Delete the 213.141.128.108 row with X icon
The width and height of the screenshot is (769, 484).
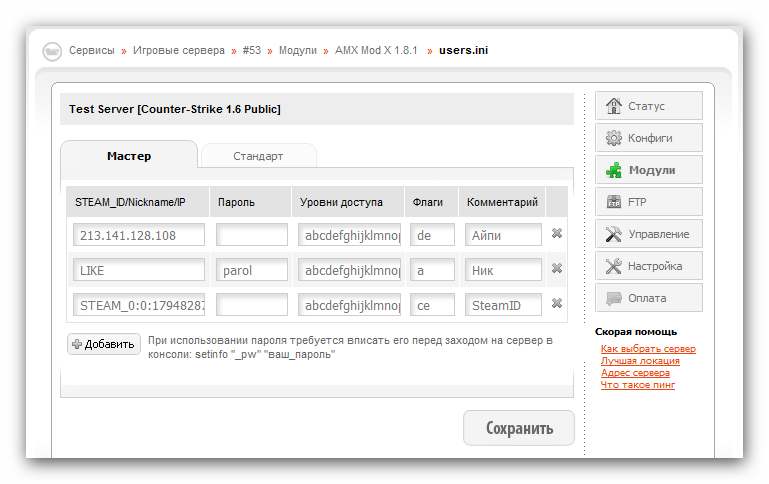tap(557, 234)
